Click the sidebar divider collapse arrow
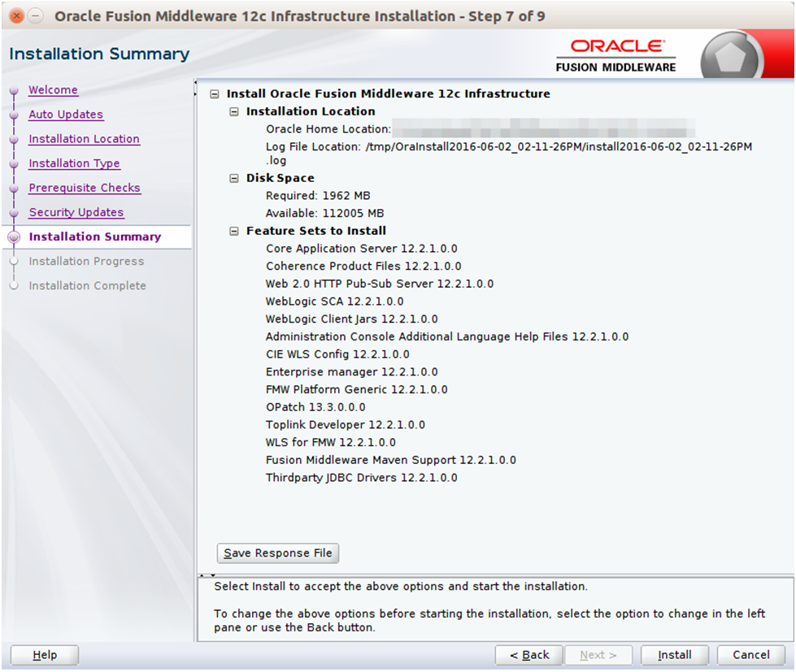The image size is (796, 672). point(195,88)
